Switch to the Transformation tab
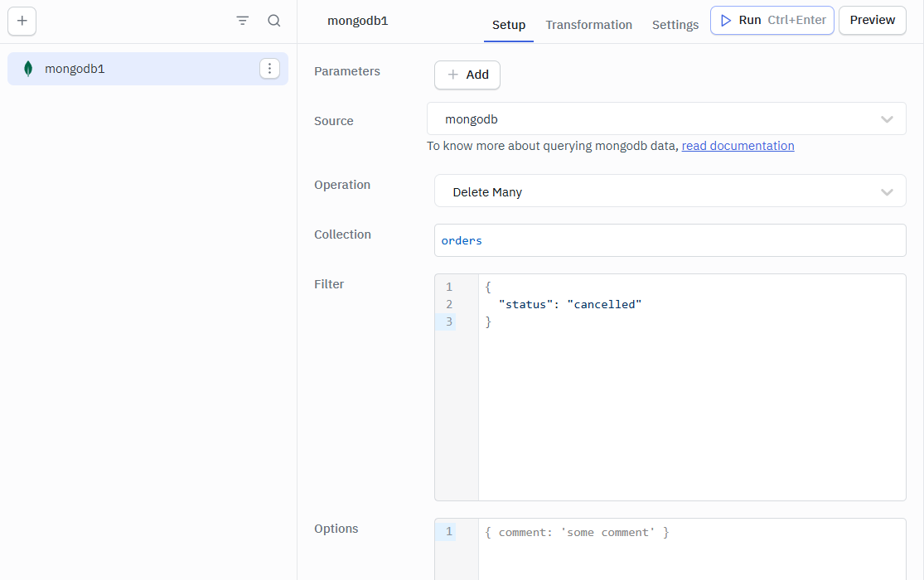This screenshot has height=580, width=924. (588, 25)
